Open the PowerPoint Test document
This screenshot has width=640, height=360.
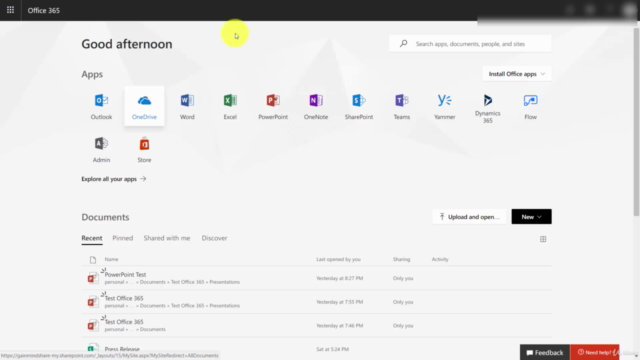[125, 274]
